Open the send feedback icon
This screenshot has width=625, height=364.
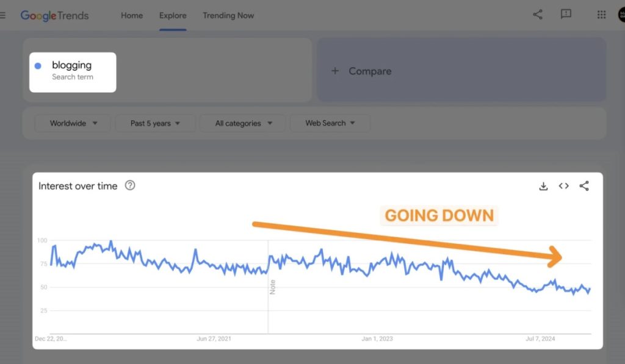coord(566,15)
